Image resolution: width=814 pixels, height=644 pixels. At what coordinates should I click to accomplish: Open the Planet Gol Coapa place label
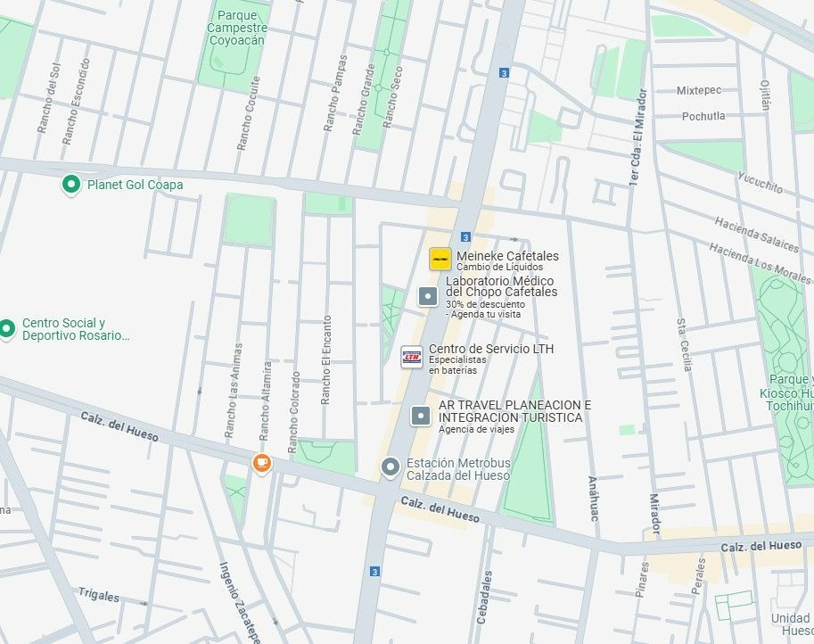(x=135, y=185)
